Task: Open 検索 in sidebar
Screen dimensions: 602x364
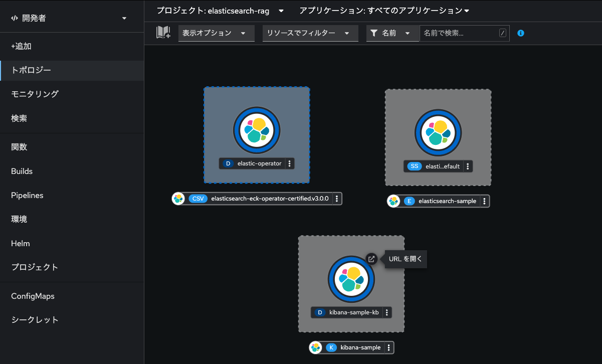Action: click(x=72, y=119)
